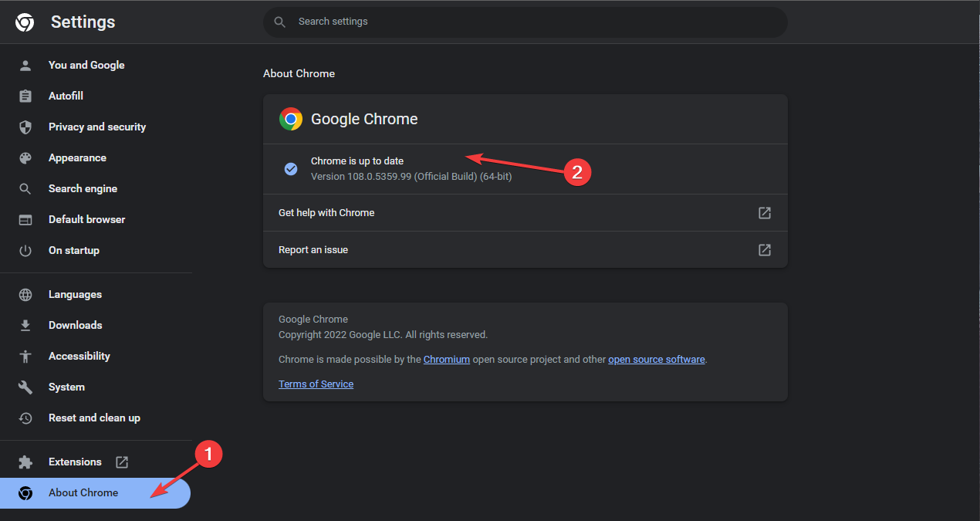Click the globe icon for Languages
The height and width of the screenshot is (521, 980).
(25, 294)
